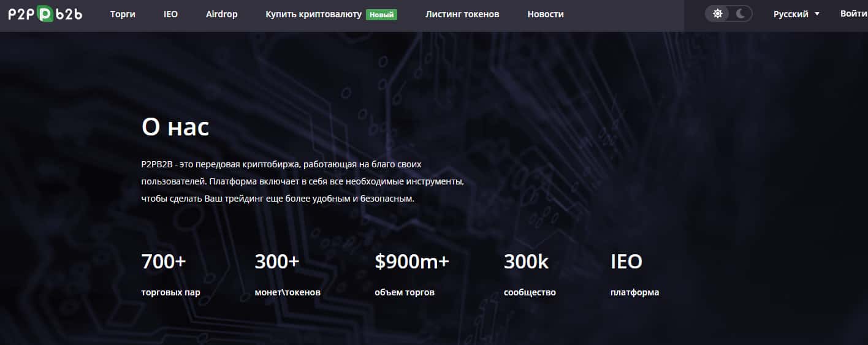Open the Торги menu item

(123, 14)
